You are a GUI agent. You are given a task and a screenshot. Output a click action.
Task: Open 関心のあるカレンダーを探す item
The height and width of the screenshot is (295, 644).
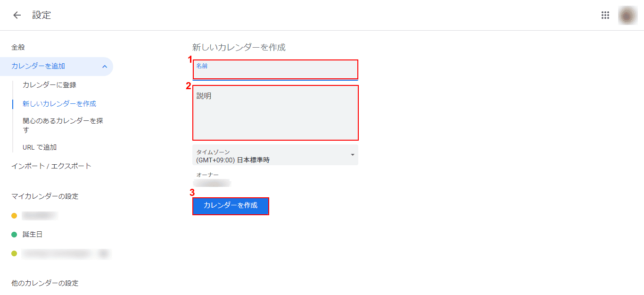63,125
